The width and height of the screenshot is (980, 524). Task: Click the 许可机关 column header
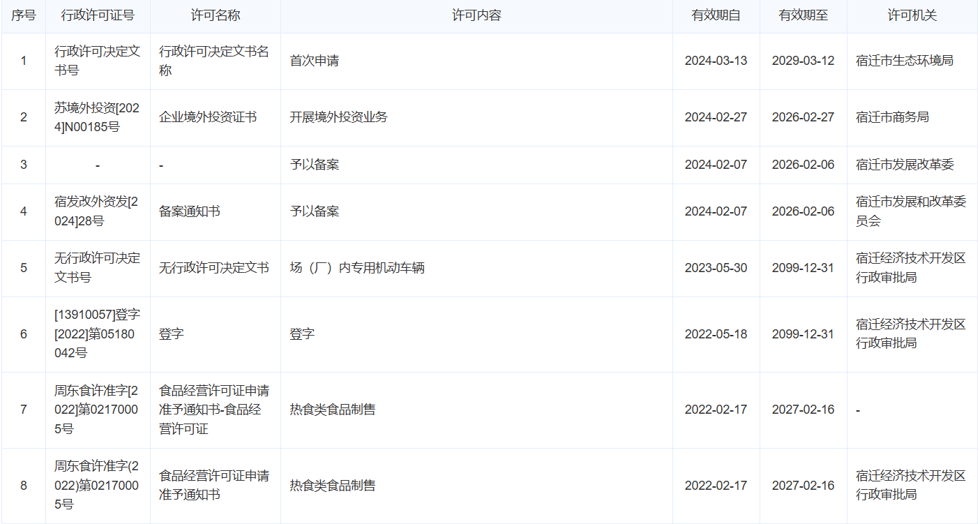(x=912, y=15)
